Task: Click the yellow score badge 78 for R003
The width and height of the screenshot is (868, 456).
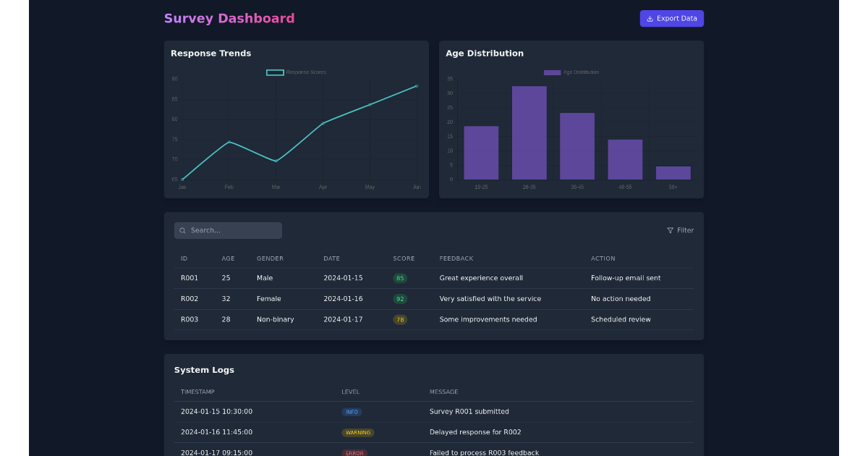Action: coord(400,319)
